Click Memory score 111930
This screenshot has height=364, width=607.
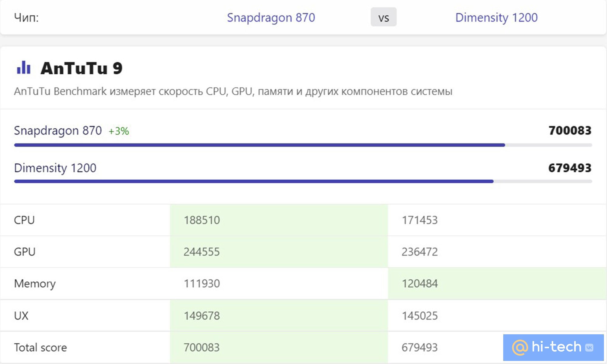click(x=202, y=284)
